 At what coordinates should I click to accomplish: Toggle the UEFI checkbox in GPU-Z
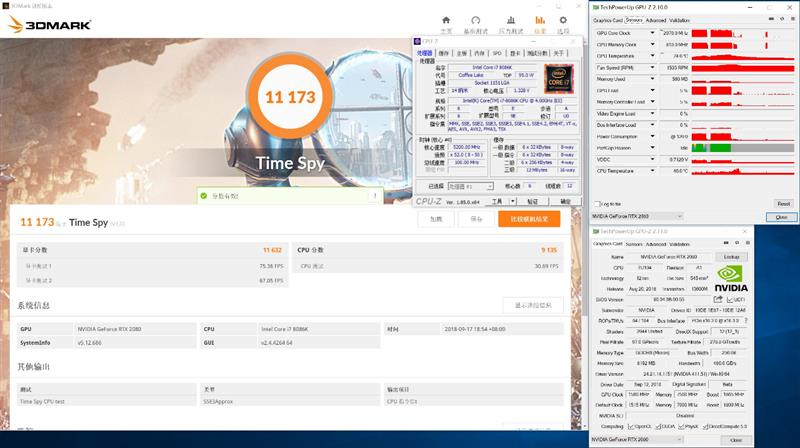[x=730, y=300]
